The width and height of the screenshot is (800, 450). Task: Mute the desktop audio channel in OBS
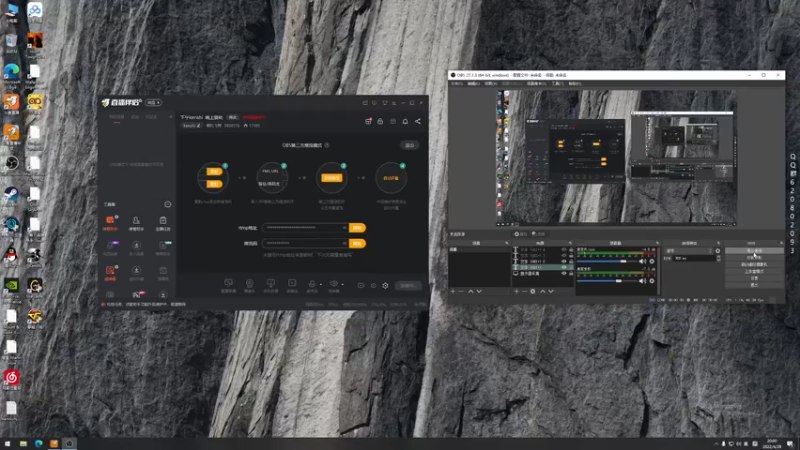click(x=642, y=281)
